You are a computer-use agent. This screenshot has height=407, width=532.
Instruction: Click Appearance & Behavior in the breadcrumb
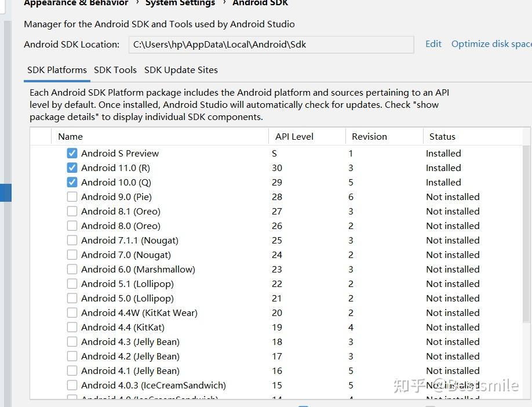tap(76, 3)
